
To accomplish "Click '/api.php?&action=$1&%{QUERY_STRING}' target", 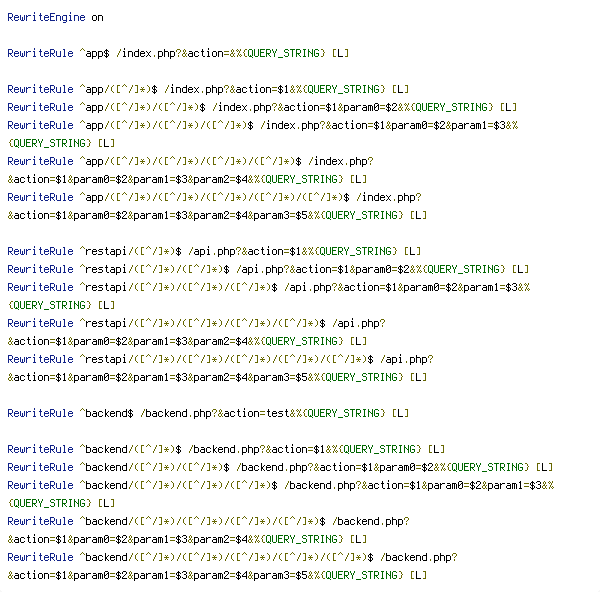I will 293,251.
